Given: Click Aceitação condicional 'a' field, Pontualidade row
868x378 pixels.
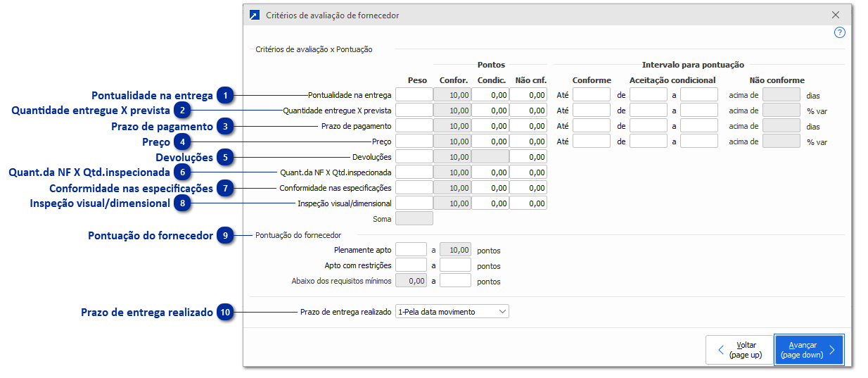Looking at the screenshot, I should [699, 94].
